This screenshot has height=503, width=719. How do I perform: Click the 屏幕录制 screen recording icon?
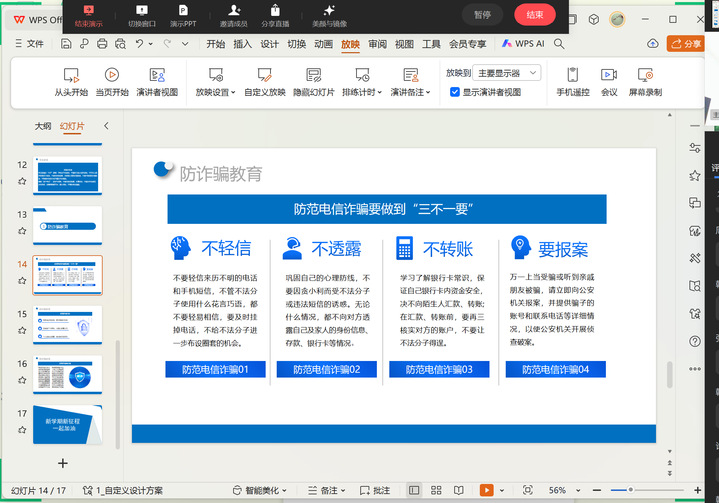point(645,75)
